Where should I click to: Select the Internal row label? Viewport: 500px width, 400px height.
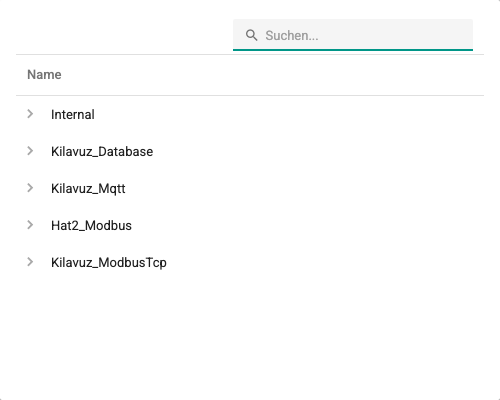point(73,115)
